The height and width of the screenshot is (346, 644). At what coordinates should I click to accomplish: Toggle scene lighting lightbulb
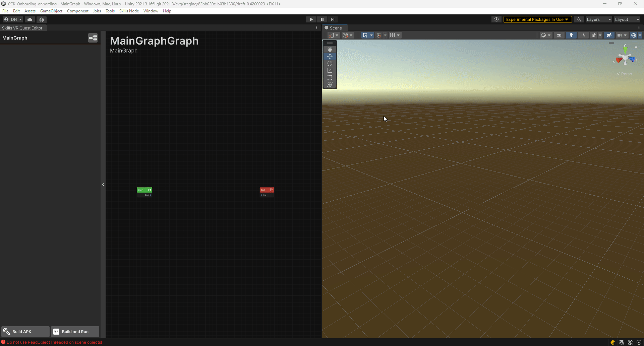click(x=571, y=35)
